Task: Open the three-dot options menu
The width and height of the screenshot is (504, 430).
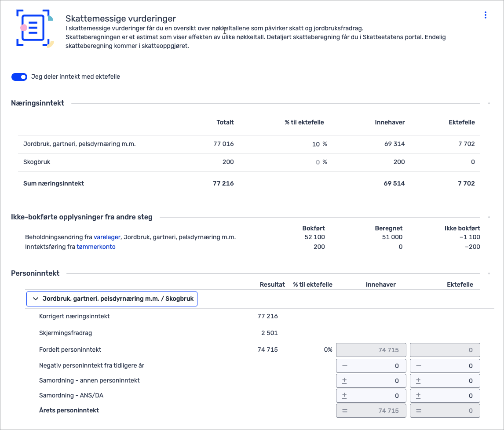Action: pos(485,15)
